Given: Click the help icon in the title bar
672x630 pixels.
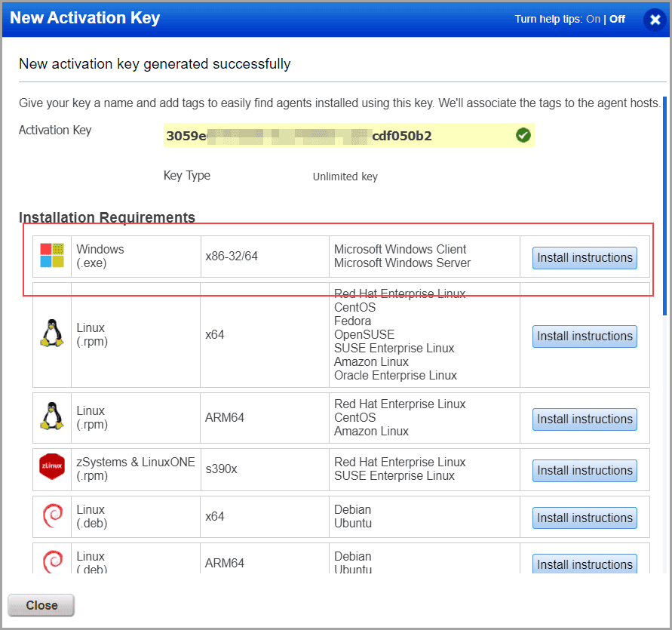Looking at the screenshot, I should coord(655,20).
